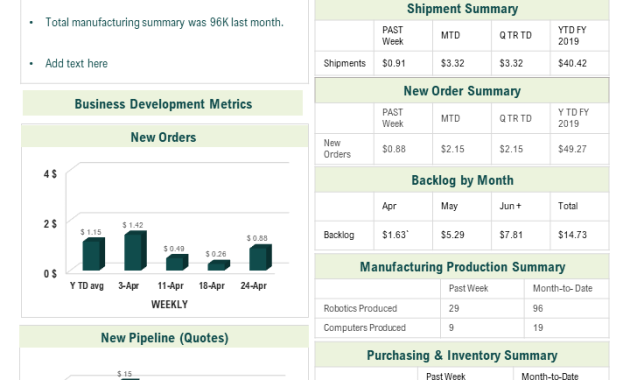This screenshot has width=630, height=380.
Task: Select the Backlog Apr value $1.63
Action: [395, 235]
